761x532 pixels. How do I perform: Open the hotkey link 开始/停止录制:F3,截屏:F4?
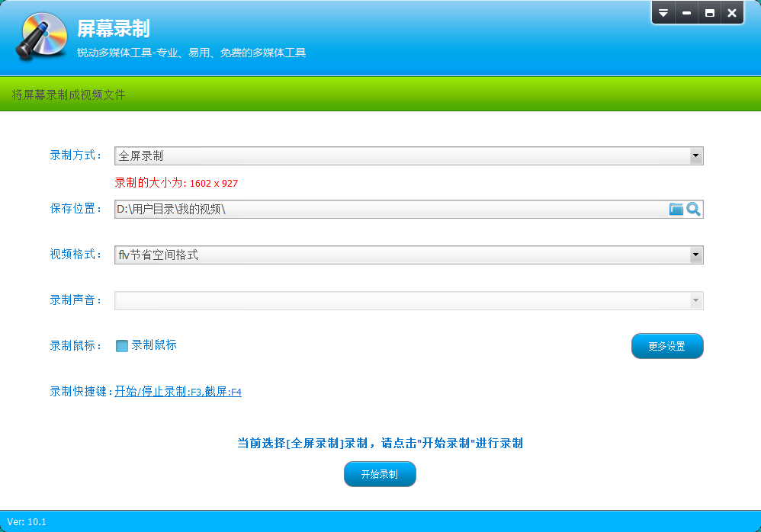178,392
